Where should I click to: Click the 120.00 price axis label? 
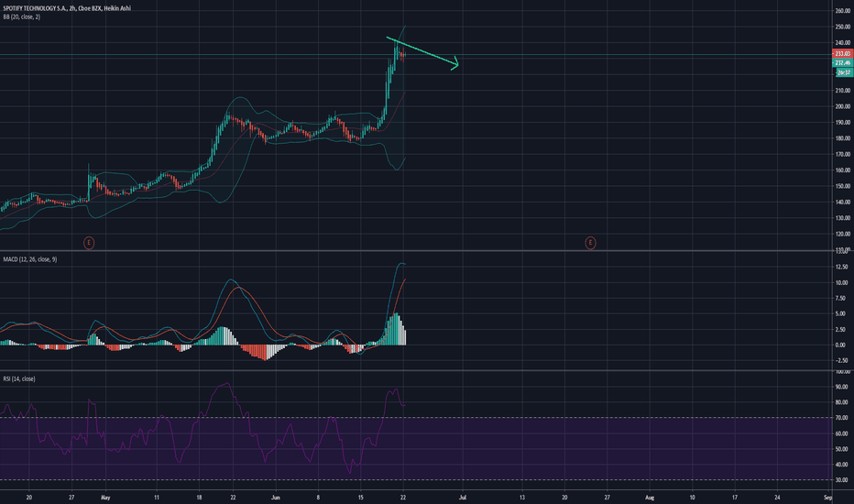pos(843,234)
